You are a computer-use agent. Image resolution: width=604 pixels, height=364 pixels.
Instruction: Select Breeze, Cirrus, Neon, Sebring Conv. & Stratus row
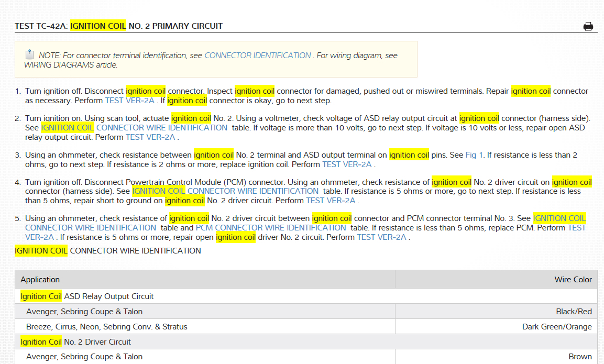coord(306,327)
